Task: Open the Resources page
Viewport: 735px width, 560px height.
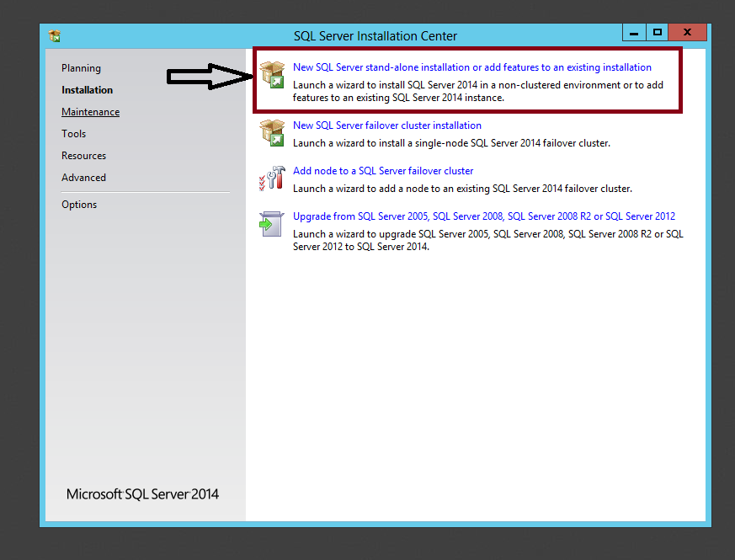Action: pyautogui.click(x=83, y=156)
